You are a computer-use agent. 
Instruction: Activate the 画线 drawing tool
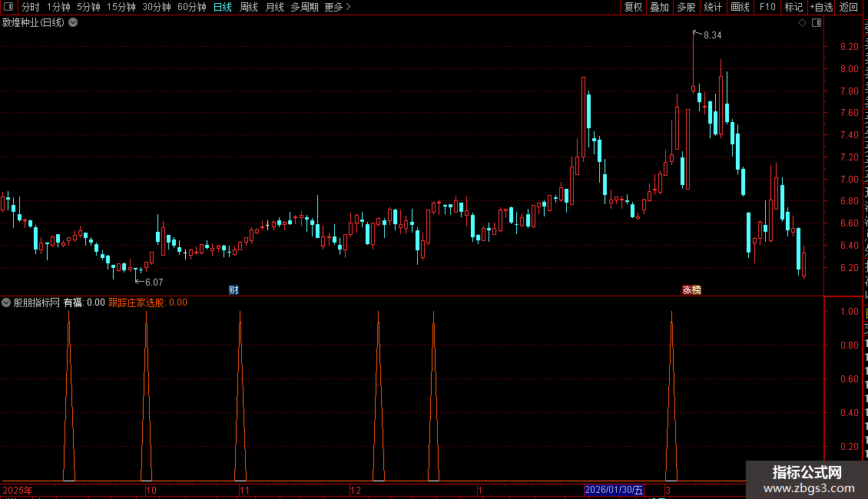point(740,7)
